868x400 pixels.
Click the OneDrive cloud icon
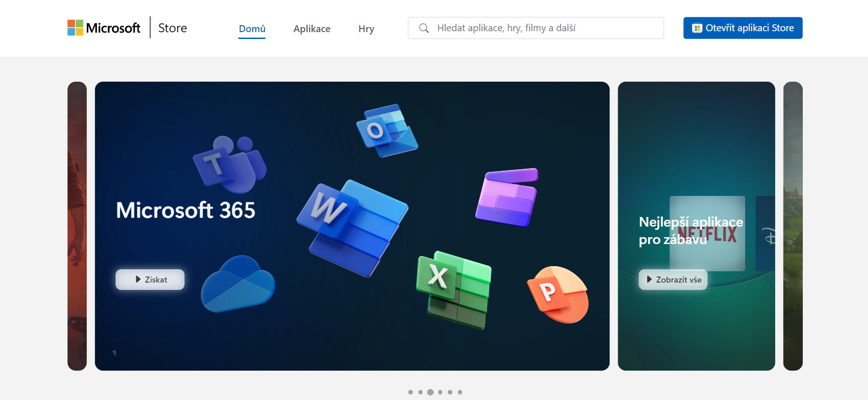click(238, 284)
